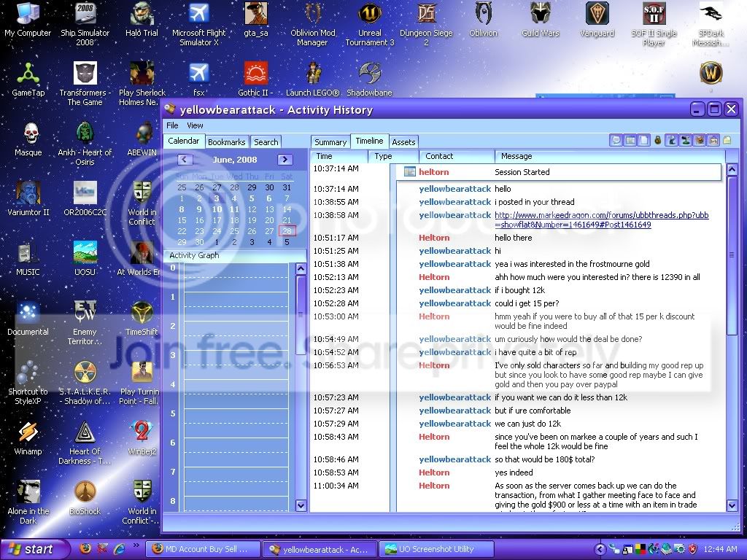This screenshot has height=560, width=747.
Task: Click the chat bubble toolbar icon
Action: tap(616, 140)
